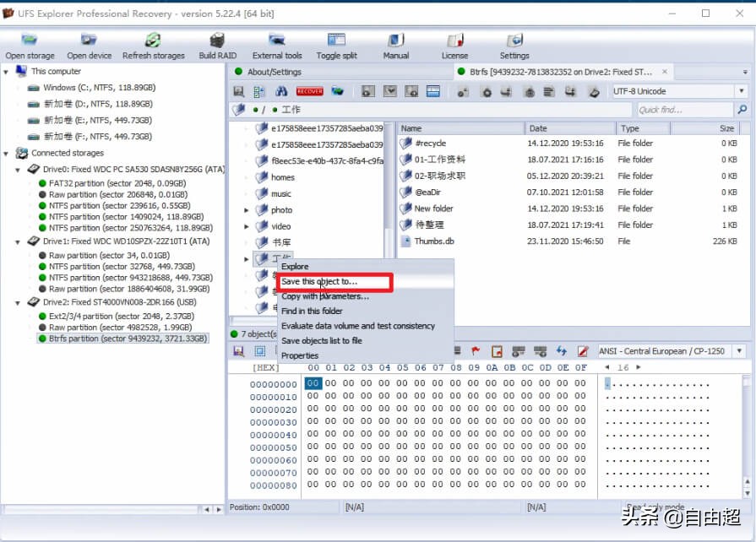Select Btrfs partition sector 9439232 entry

(x=123, y=339)
